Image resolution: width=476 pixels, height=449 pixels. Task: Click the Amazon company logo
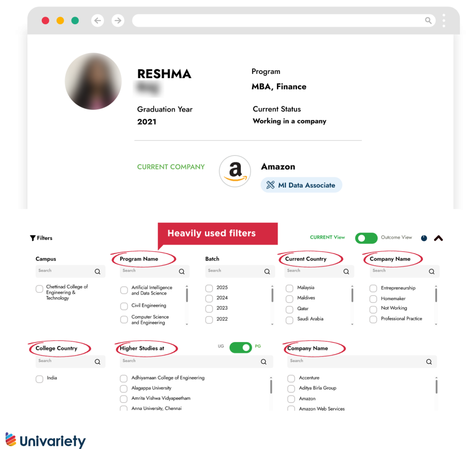[x=235, y=171]
